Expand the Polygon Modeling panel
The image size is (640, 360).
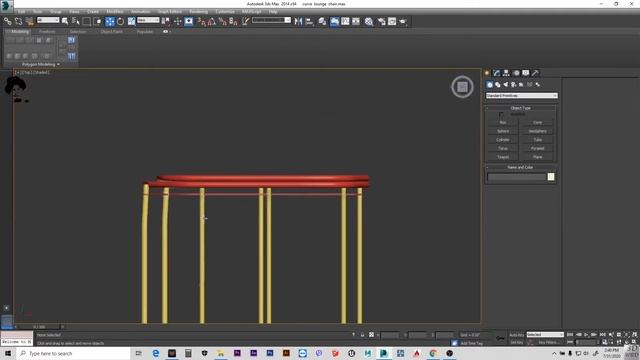tap(41, 64)
